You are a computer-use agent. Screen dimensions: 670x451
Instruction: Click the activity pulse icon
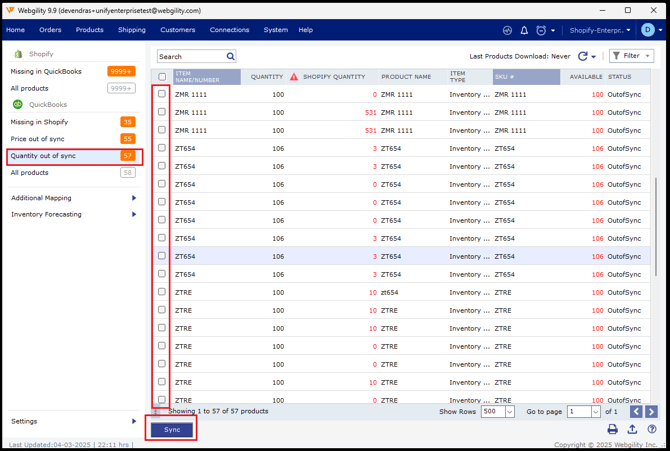click(507, 30)
